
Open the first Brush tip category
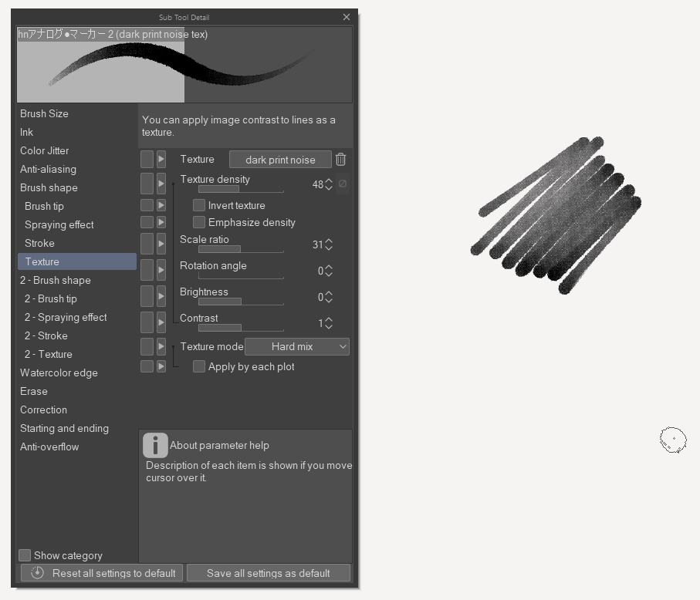76,206
